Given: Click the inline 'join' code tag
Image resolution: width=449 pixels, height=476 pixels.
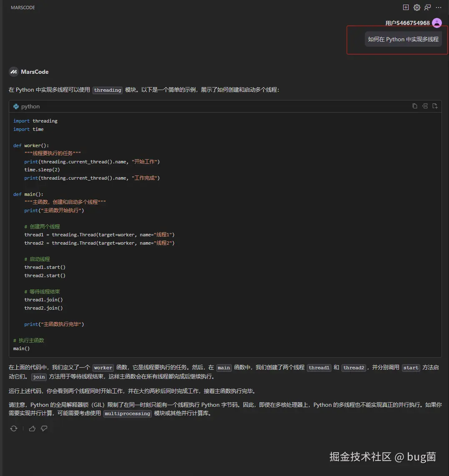Looking at the screenshot, I should (39, 377).
